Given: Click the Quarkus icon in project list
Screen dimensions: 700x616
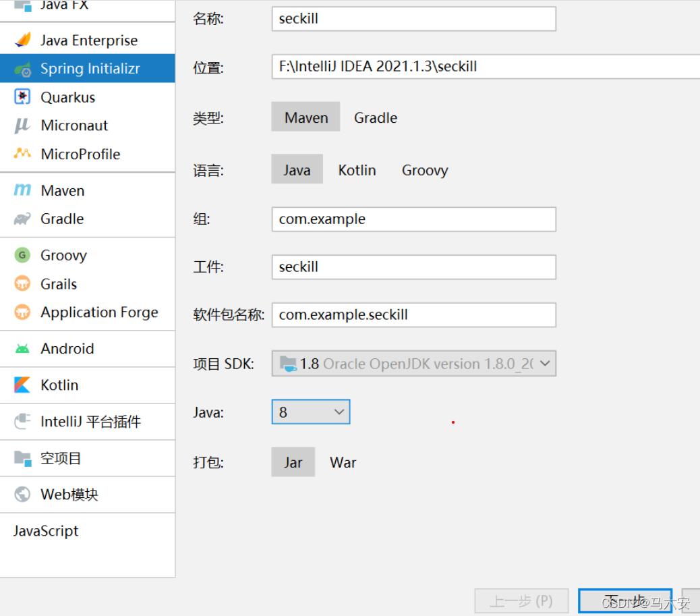Looking at the screenshot, I should coord(23,97).
